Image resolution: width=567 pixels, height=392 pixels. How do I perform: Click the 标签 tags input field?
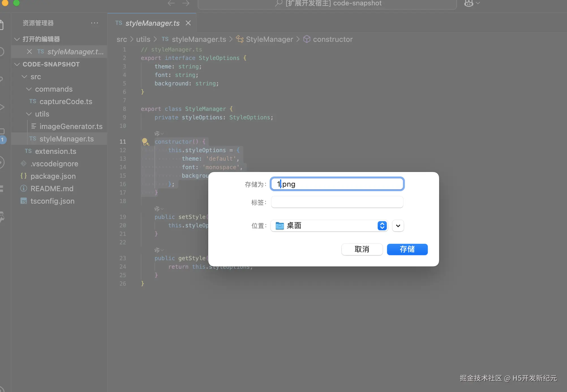point(337,202)
